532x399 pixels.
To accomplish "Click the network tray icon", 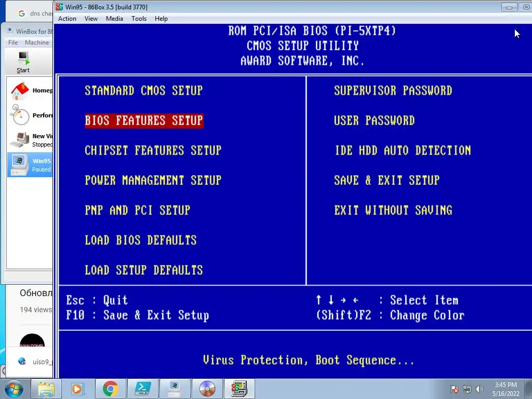I will (467, 389).
